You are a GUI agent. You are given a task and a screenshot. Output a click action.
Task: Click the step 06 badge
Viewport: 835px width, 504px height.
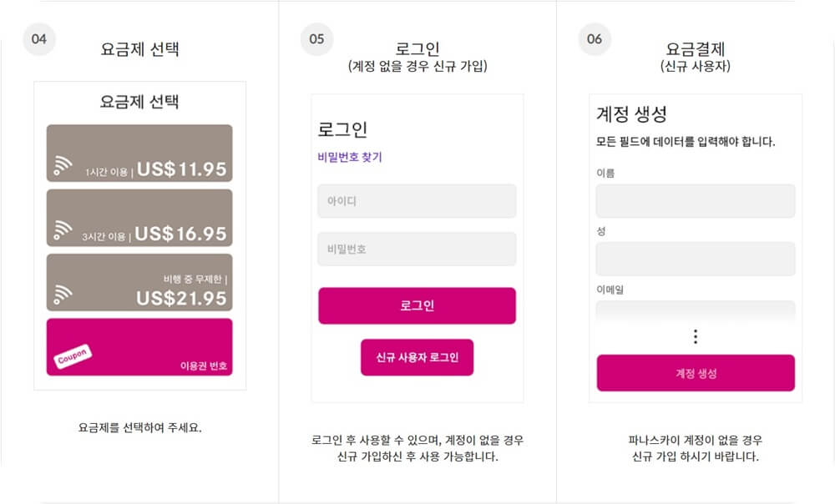point(595,38)
